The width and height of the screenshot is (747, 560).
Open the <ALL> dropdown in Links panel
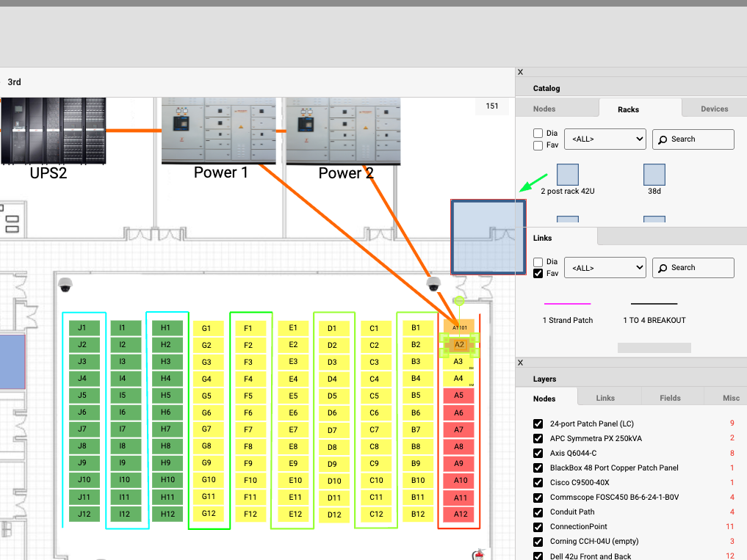(x=605, y=268)
